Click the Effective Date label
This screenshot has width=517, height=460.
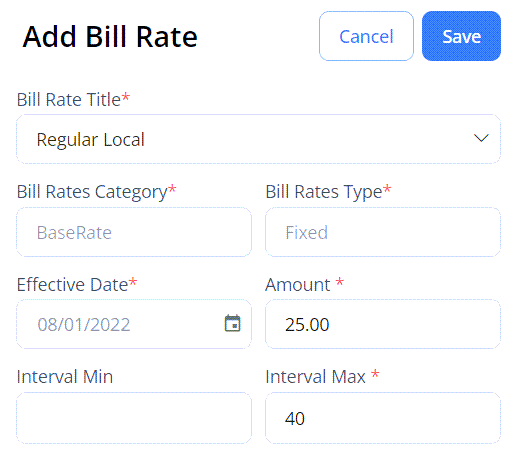point(72,284)
